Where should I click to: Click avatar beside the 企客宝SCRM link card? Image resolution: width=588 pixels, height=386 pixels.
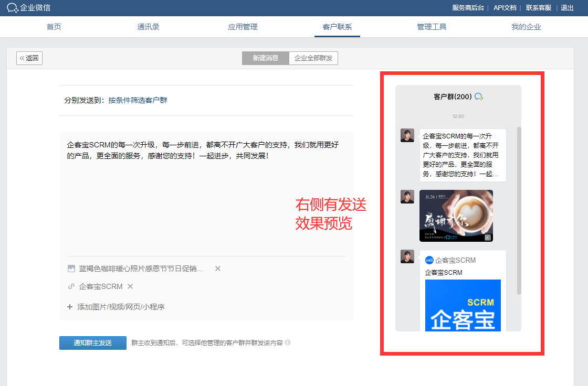407,256
